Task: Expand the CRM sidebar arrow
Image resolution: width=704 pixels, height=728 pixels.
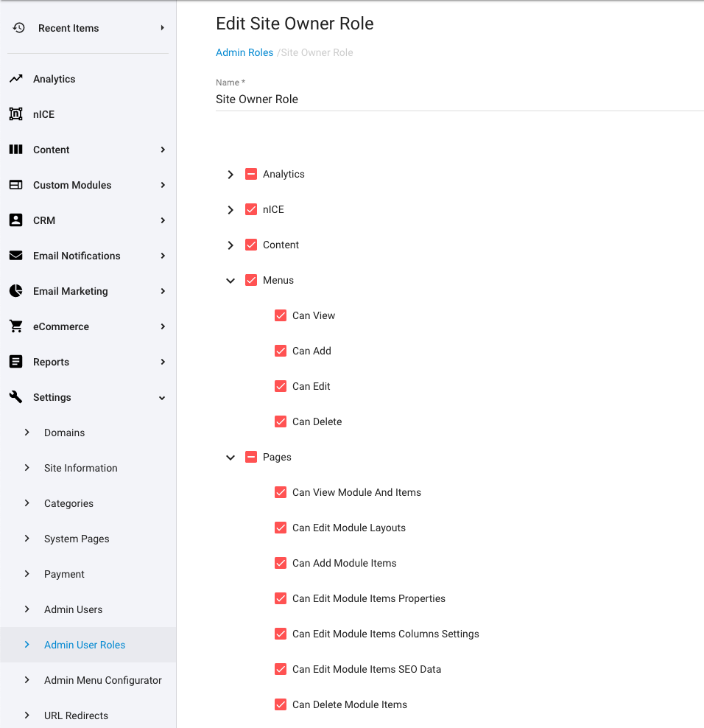Action: (163, 220)
